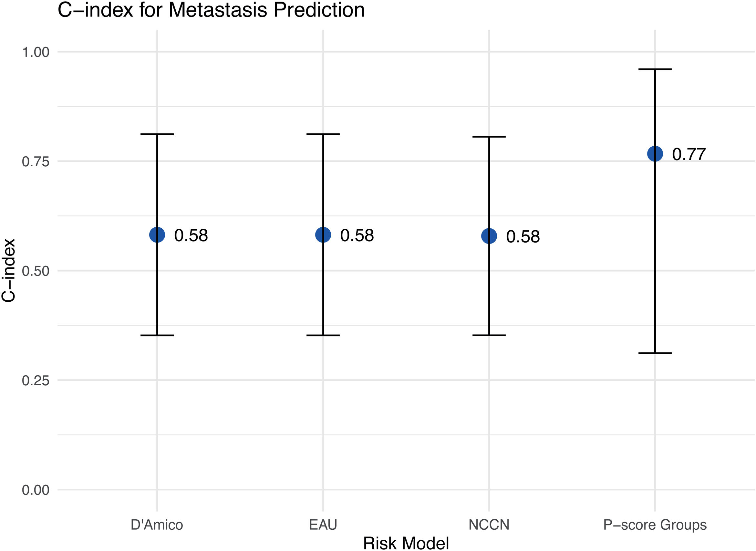Click the "Risk Model" x-axis title
The image size is (756, 551).
click(406, 543)
